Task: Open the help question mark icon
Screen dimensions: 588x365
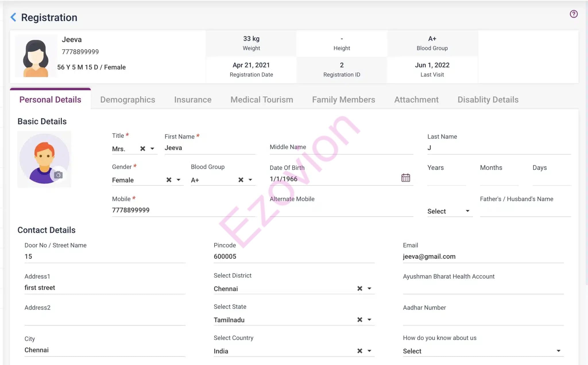Action: (573, 14)
